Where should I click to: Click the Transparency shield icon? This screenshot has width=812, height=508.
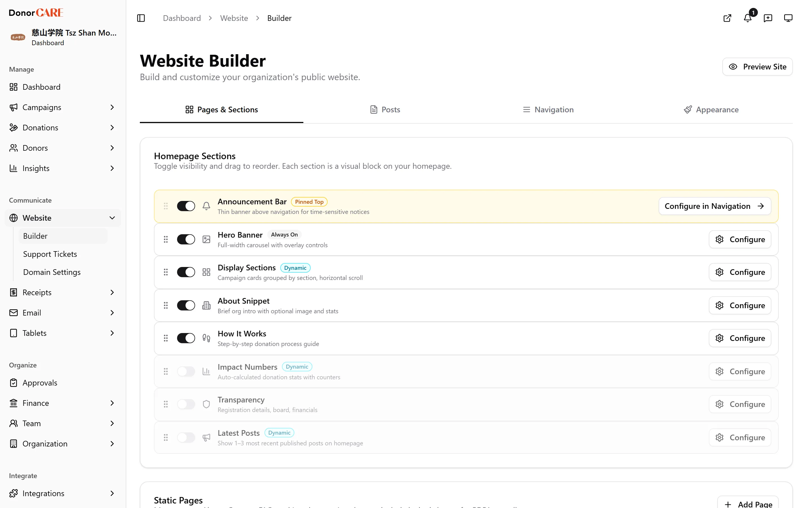pos(206,404)
